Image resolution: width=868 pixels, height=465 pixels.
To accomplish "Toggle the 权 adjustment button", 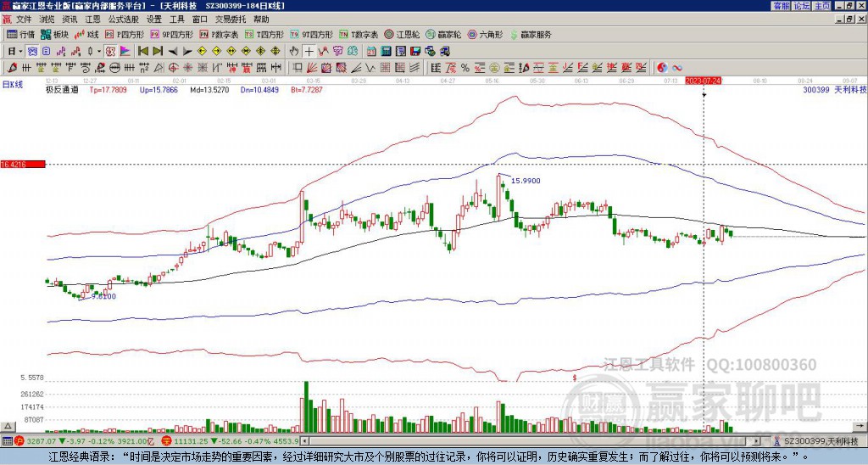I will pos(110,52).
